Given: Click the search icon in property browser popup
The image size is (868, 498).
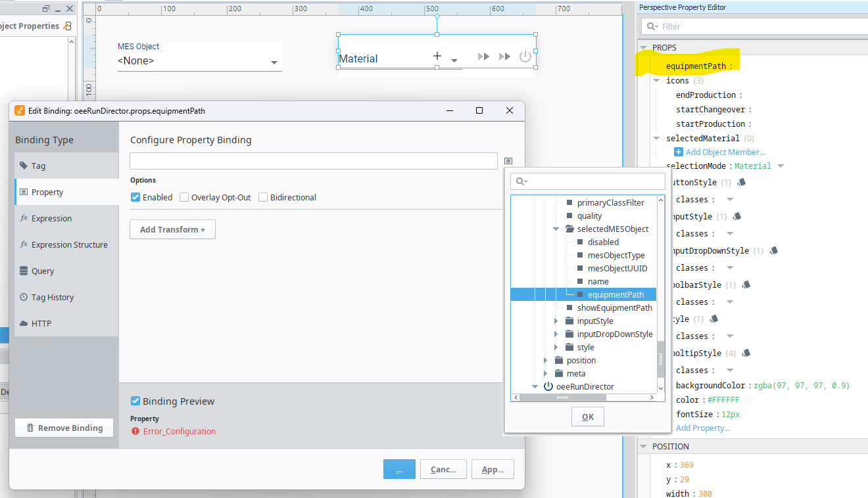Looking at the screenshot, I should pos(520,182).
